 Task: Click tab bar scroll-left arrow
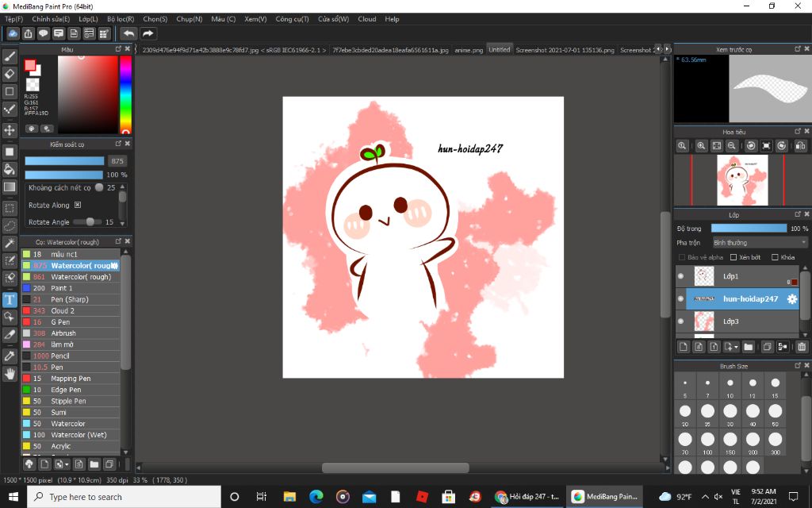click(x=659, y=49)
